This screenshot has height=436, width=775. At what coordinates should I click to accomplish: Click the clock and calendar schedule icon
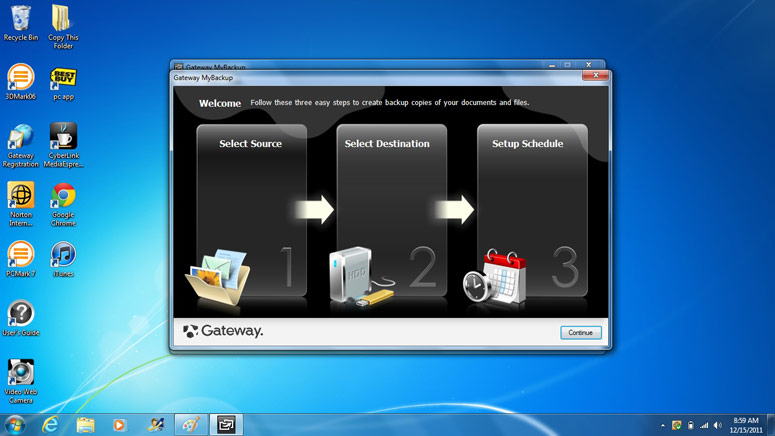495,276
